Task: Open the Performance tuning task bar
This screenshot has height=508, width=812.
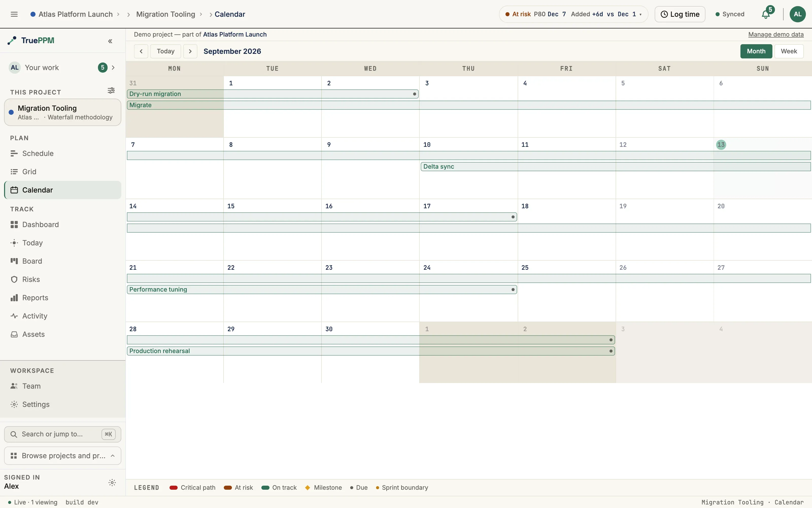Action: tap(322, 289)
